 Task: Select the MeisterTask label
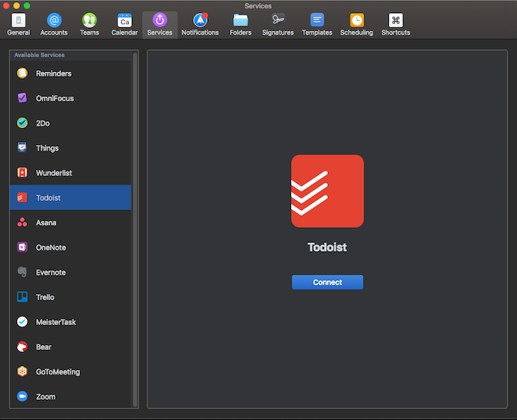[x=56, y=322]
